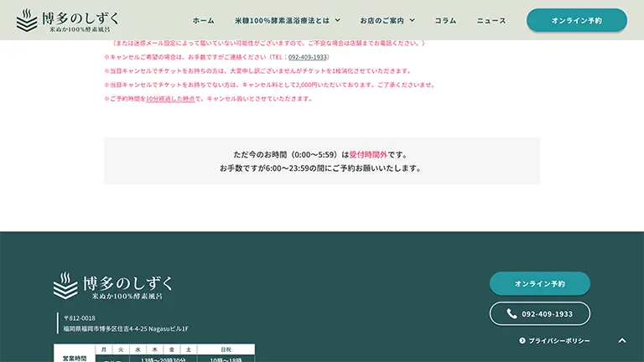The image size is (644, 362).
Task: Go to the ニュース page
Action: (491, 20)
